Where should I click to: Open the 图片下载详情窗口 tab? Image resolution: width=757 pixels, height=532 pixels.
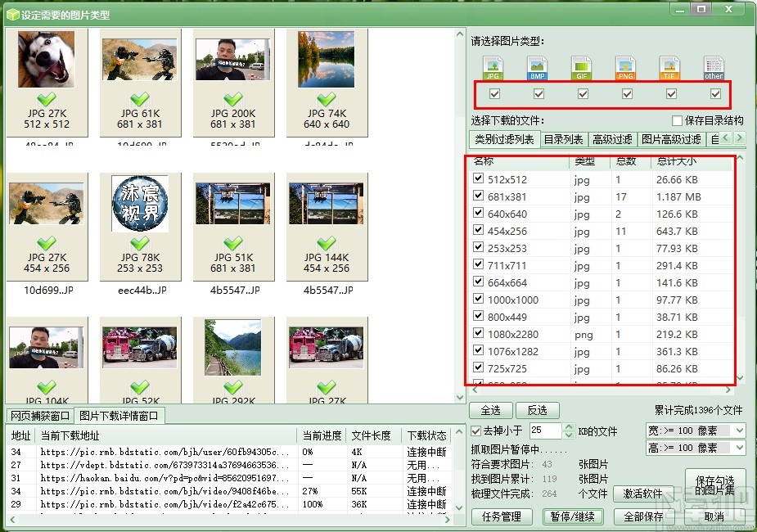[x=119, y=416]
